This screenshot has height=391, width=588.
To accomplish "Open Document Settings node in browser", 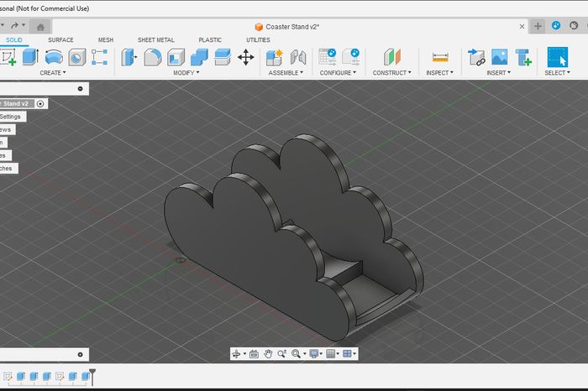I will pos(13,117).
